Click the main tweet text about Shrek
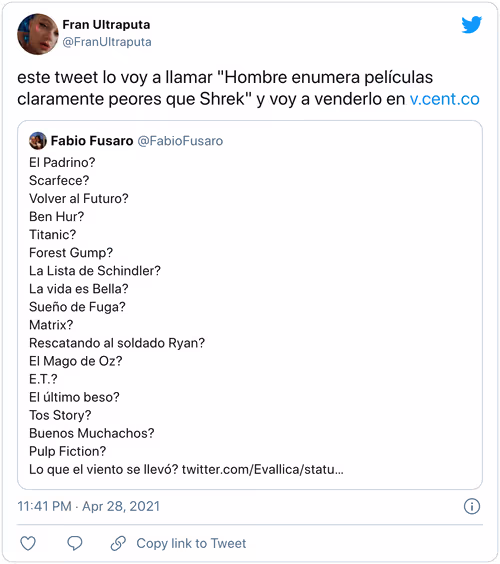This screenshot has height=564, width=500. coord(248,88)
